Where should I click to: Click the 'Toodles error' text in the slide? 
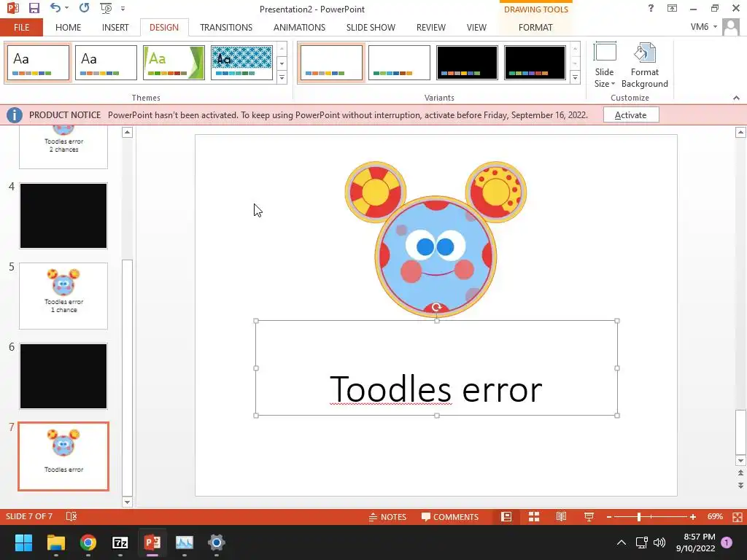(436, 389)
